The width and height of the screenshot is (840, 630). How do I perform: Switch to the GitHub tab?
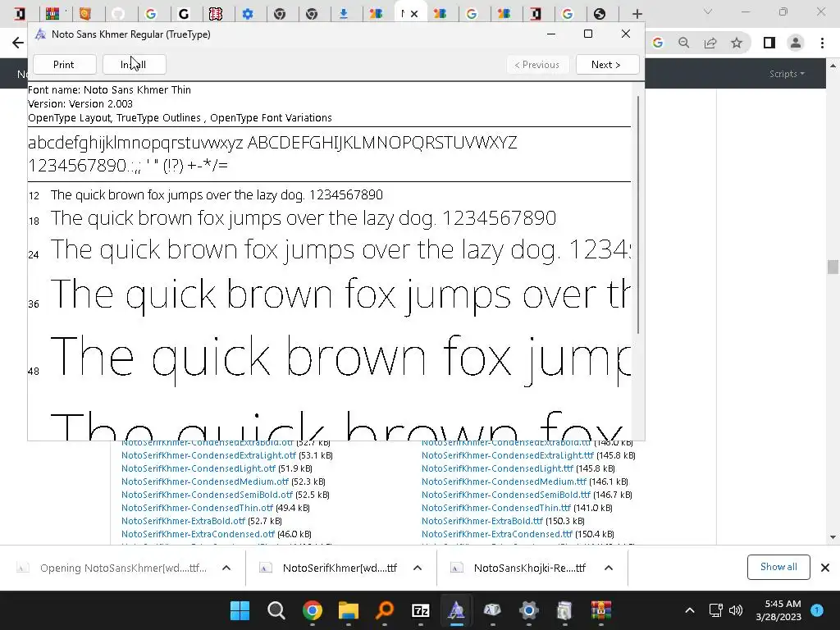[x=118, y=14]
